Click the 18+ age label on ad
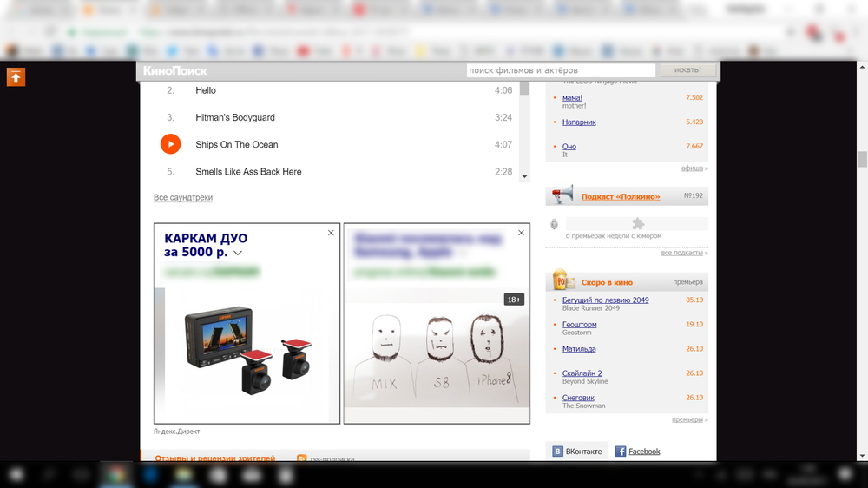Screen dimensions: 868x488 click(x=514, y=300)
